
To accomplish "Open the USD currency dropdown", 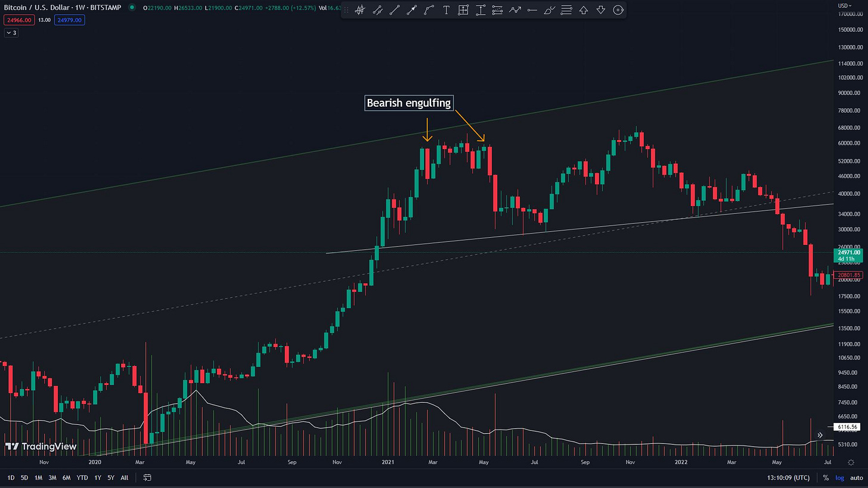I will point(846,5).
